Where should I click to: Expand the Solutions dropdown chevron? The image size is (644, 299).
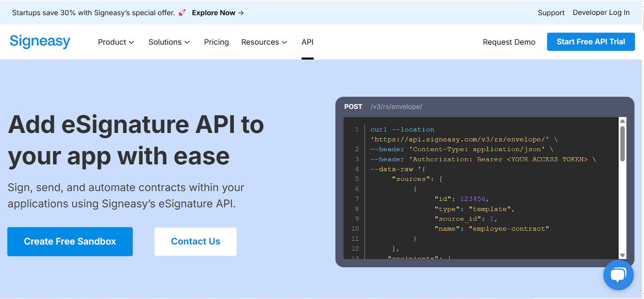tap(187, 42)
